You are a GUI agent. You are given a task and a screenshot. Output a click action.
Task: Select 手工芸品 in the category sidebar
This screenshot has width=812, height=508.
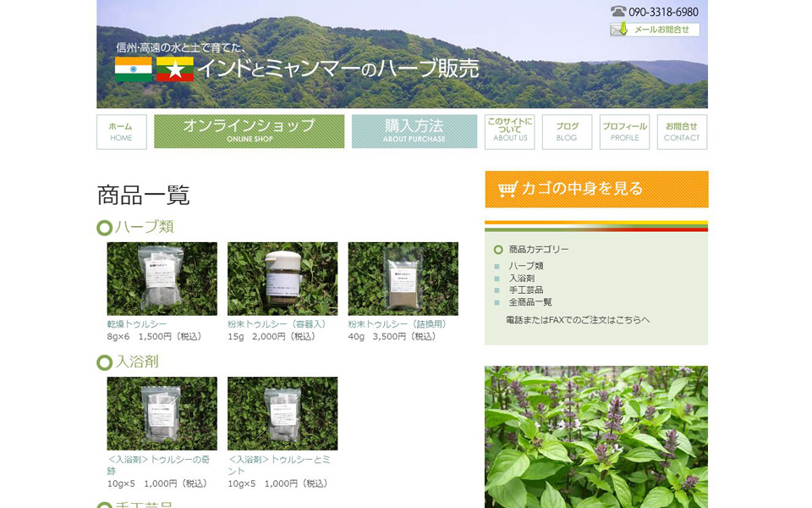[525, 290]
